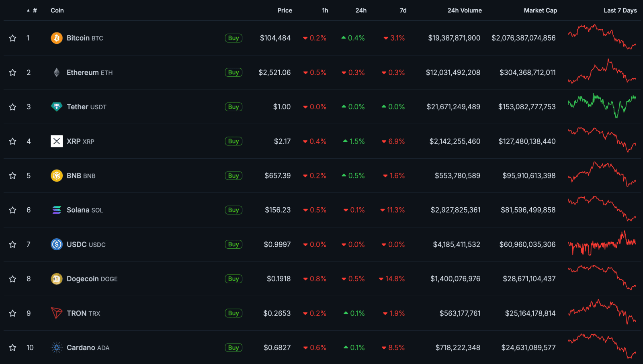
Task: Click Ethereum price $2,521.06
Action: (274, 72)
